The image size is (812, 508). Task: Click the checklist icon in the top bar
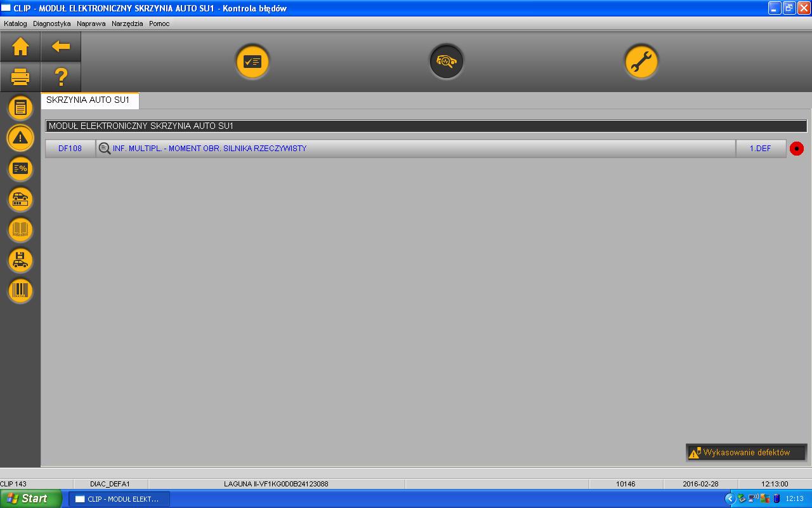click(252, 62)
